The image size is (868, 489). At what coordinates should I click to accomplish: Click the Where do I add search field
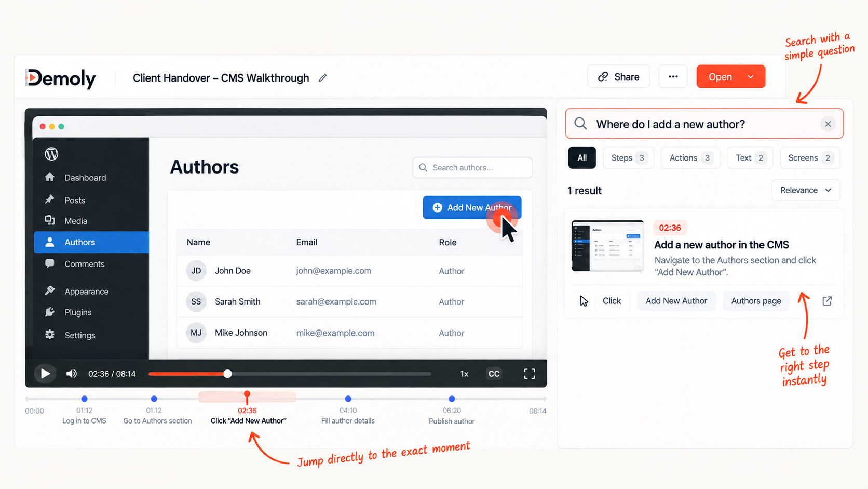[704, 124]
